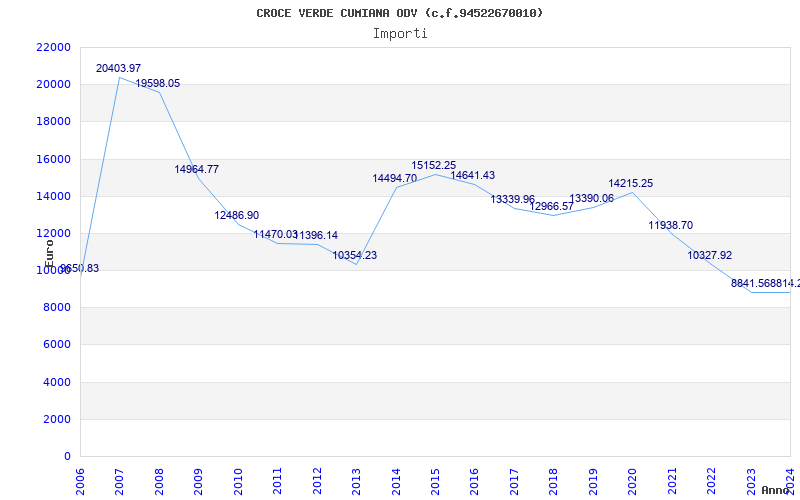Select year 2015 on the x-axis

(435, 481)
